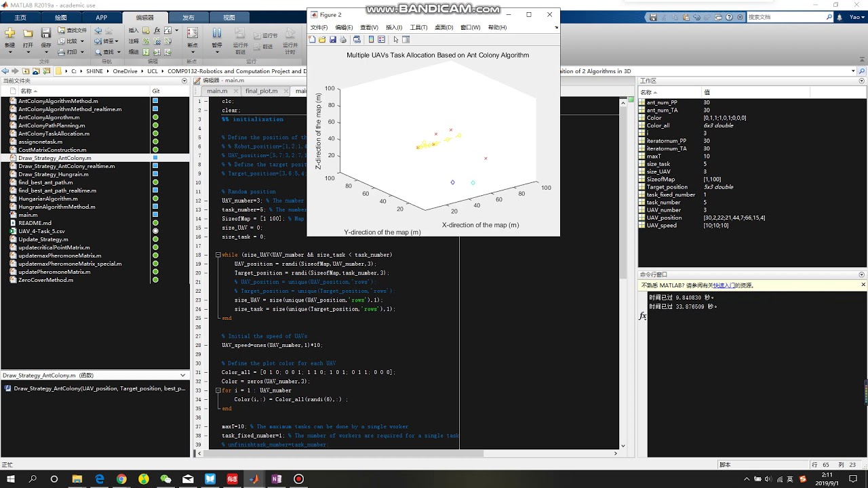This screenshot has width=868, height=488.
Task: Switch to the 视图 ribbon tab
Action: [x=229, y=18]
